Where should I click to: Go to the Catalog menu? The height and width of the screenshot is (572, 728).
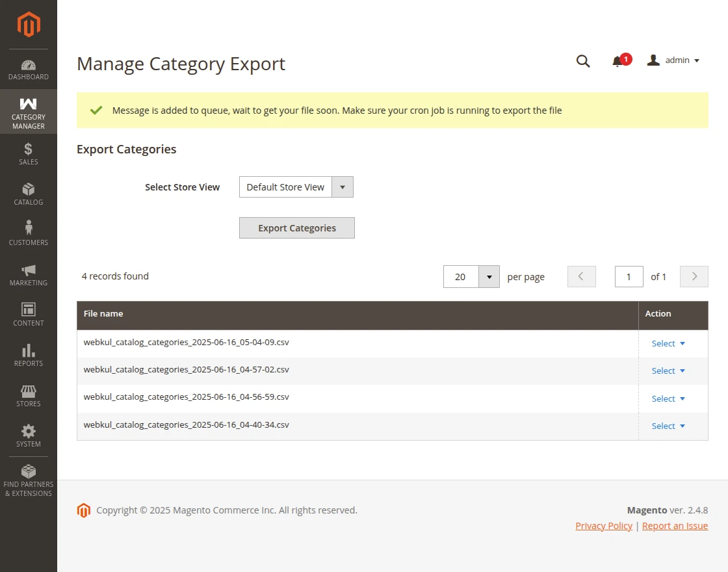click(28, 193)
